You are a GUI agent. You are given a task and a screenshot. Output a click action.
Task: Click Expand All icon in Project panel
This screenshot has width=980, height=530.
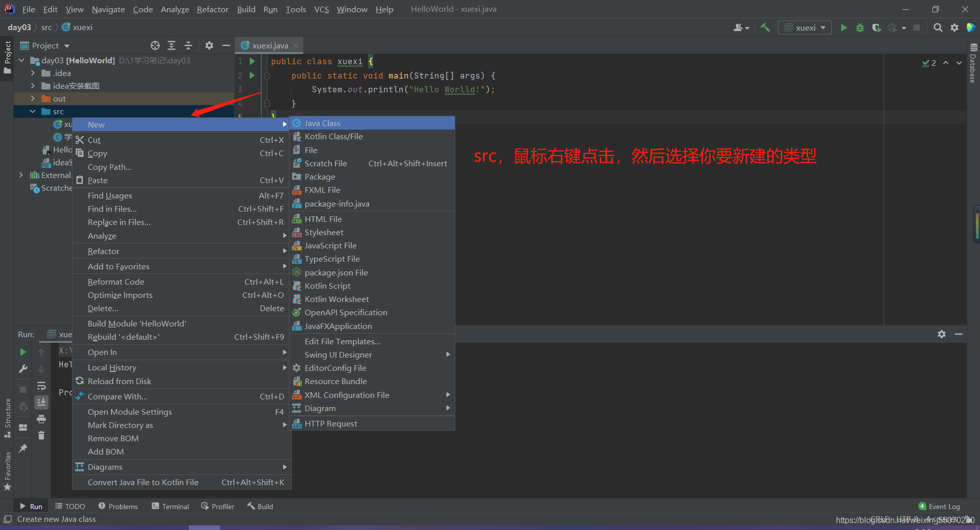coord(171,45)
